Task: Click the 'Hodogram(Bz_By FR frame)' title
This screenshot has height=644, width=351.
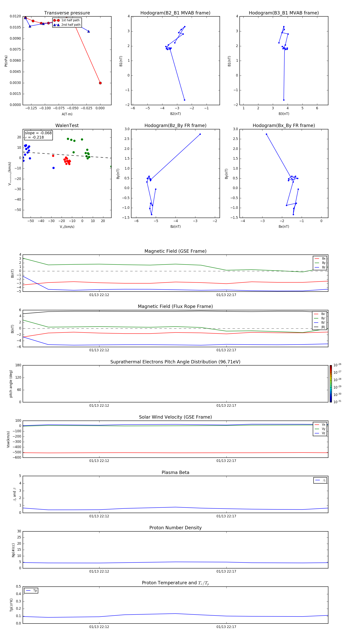Action: tap(175, 125)
